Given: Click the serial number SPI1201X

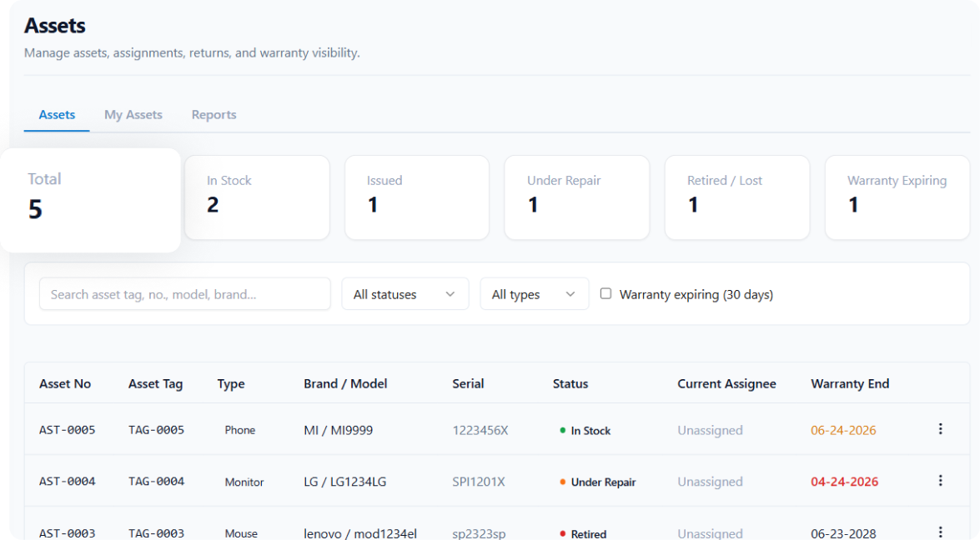Looking at the screenshot, I should point(479,482).
